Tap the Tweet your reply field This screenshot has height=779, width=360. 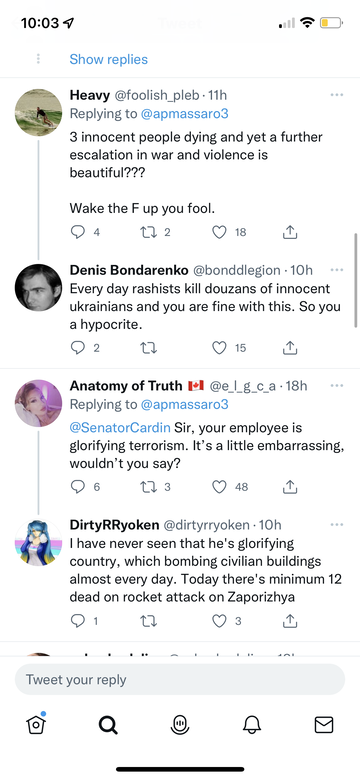[x=180, y=679]
